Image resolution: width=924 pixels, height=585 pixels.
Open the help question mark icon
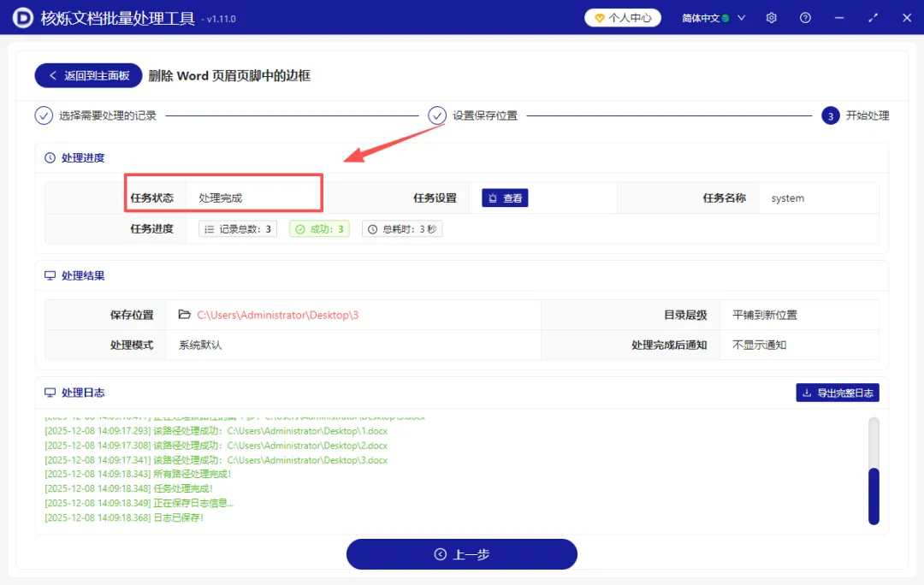click(x=805, y=18)
